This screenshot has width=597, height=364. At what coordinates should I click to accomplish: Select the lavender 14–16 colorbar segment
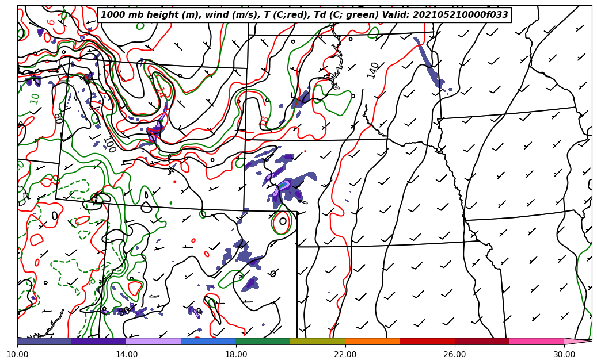point(154,341)
